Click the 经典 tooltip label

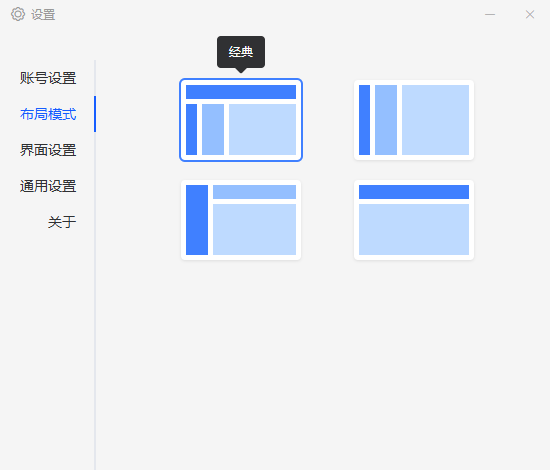241,52
